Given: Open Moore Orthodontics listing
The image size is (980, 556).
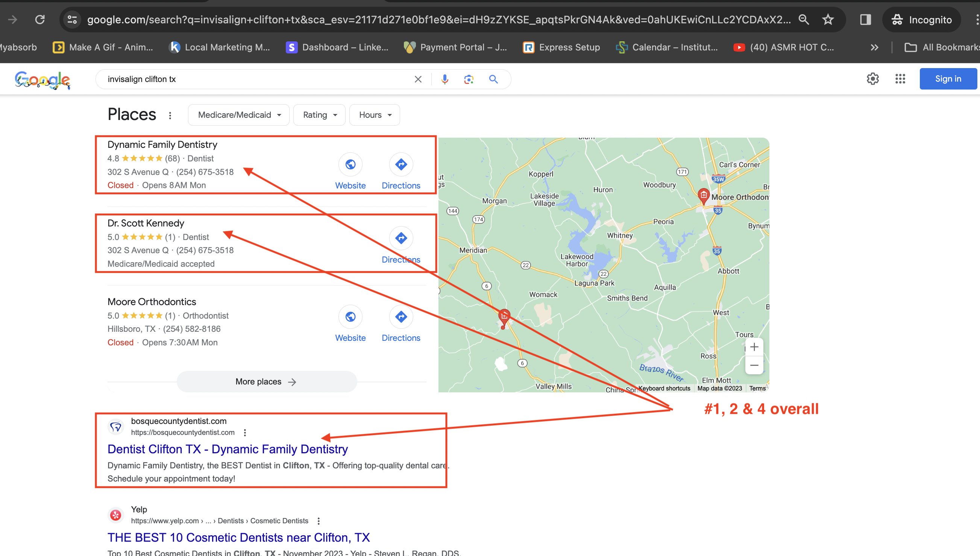Looking at the screenshot, I should (152, 302).
